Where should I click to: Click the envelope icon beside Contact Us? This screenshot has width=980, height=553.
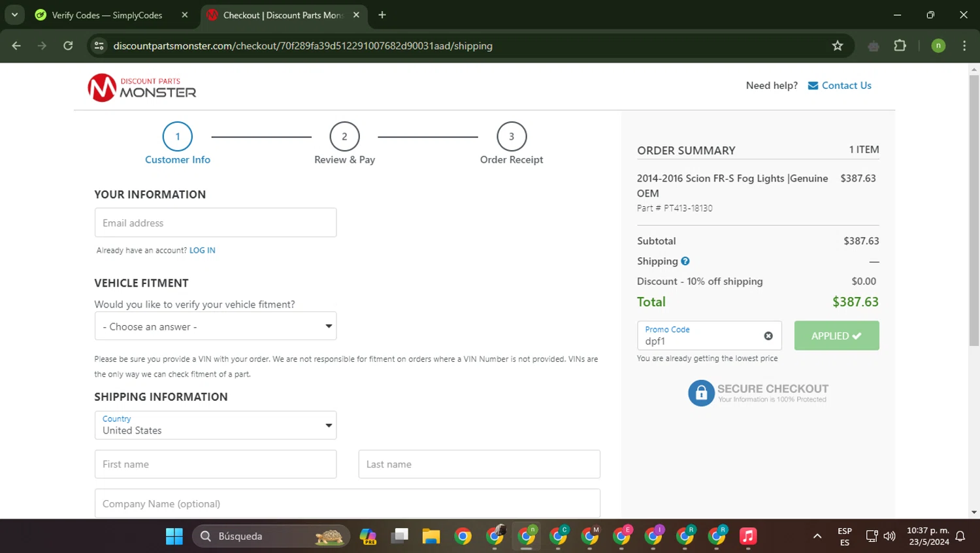click(813, 86)
